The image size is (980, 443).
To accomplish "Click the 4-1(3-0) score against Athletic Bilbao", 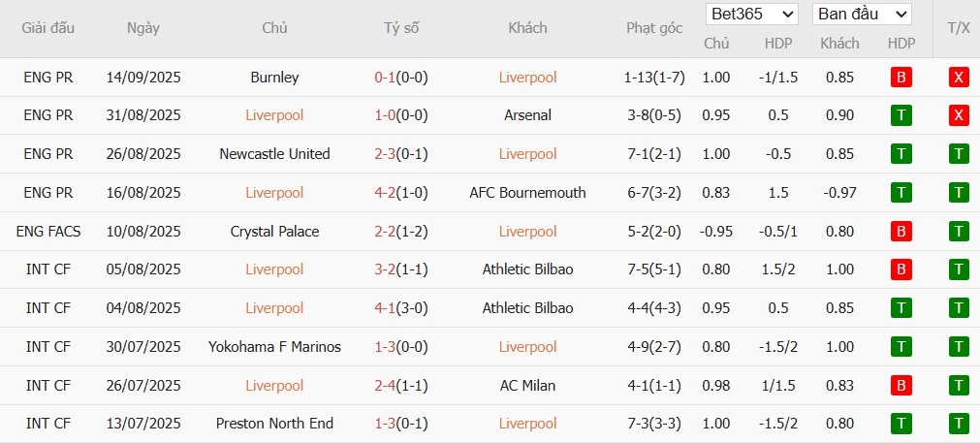I will tap(401, 308).
